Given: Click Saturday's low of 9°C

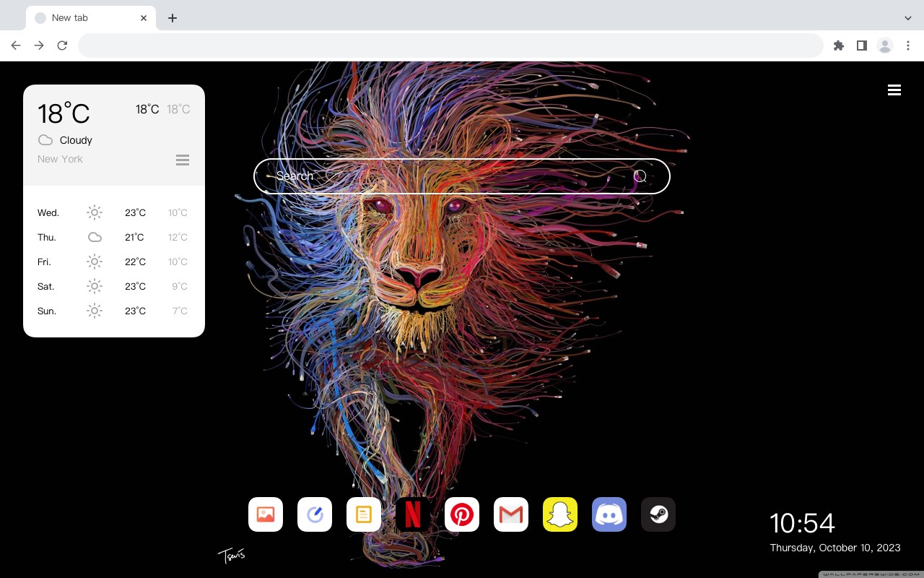Looking at the screenshot, I should click(180, 286).
